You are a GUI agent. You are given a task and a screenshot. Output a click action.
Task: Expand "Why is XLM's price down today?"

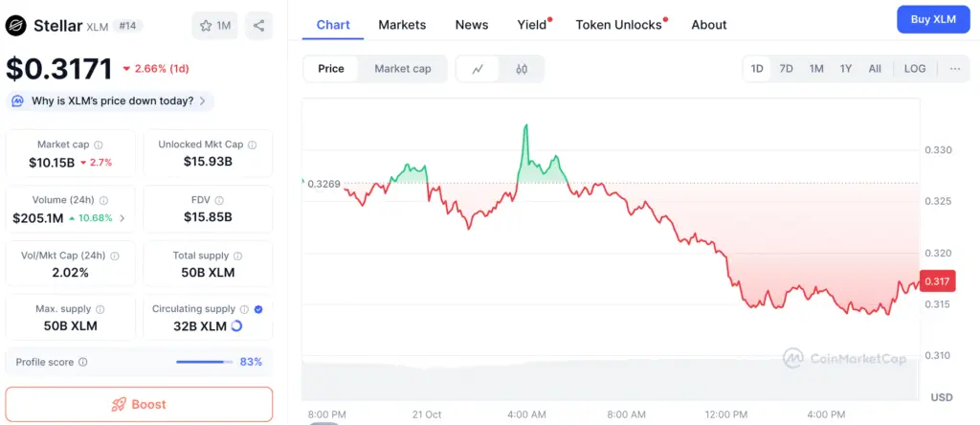[x=111, y=101]
